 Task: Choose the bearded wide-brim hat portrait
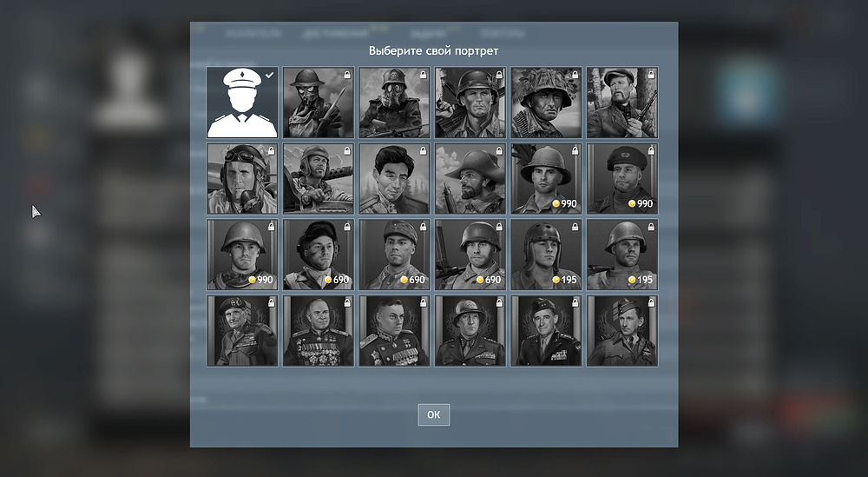[470, 178]
